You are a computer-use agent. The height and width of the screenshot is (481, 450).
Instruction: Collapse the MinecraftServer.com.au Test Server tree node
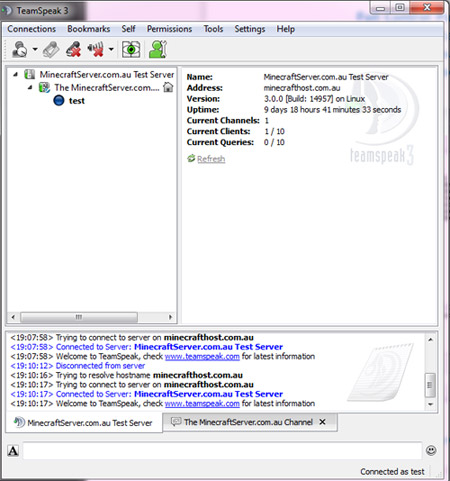point(15,75)
